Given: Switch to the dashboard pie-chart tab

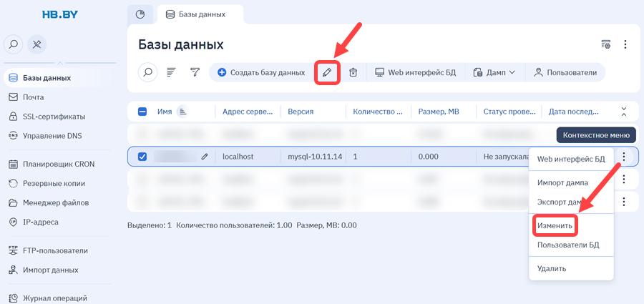Looking at the screenshot, I should 140,14.
